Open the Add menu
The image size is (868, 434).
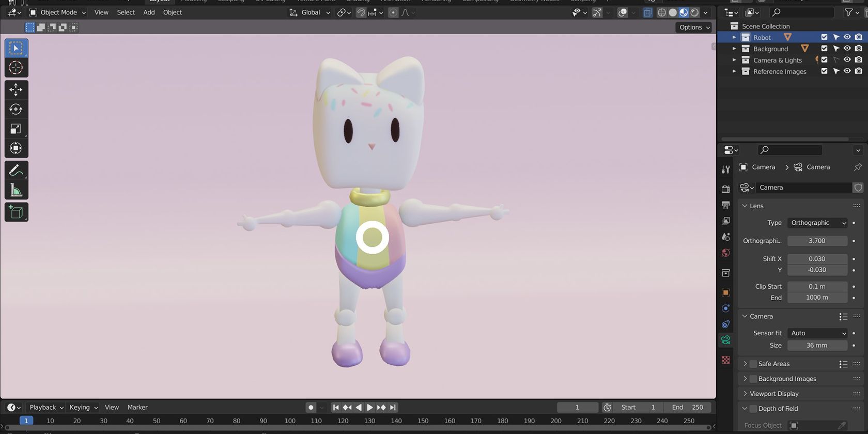[149, 12]
